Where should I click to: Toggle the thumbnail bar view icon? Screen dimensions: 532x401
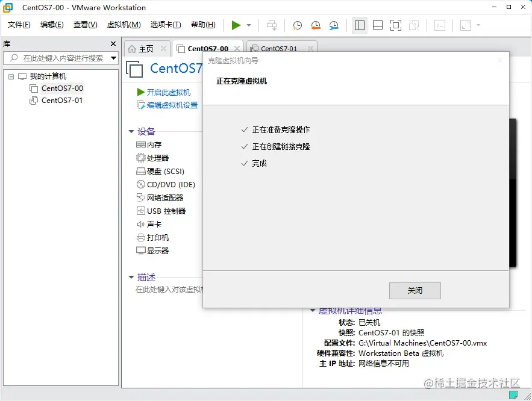click(378, 25)
